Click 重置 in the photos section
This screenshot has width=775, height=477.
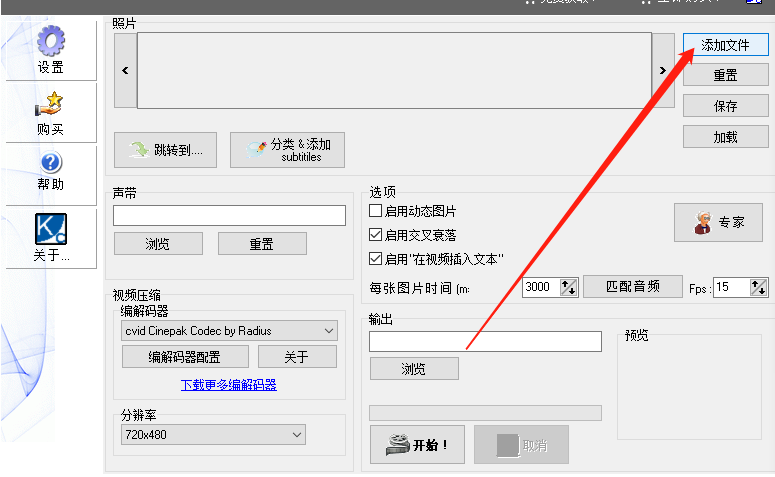726,75
